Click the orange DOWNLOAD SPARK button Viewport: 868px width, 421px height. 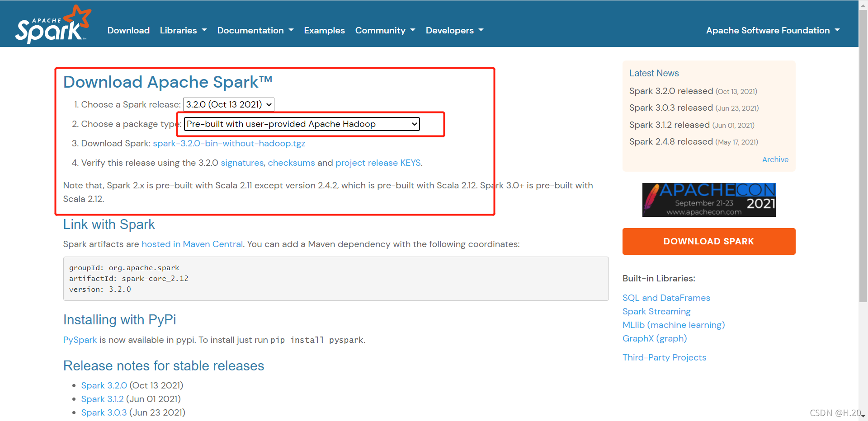point(709,241)
